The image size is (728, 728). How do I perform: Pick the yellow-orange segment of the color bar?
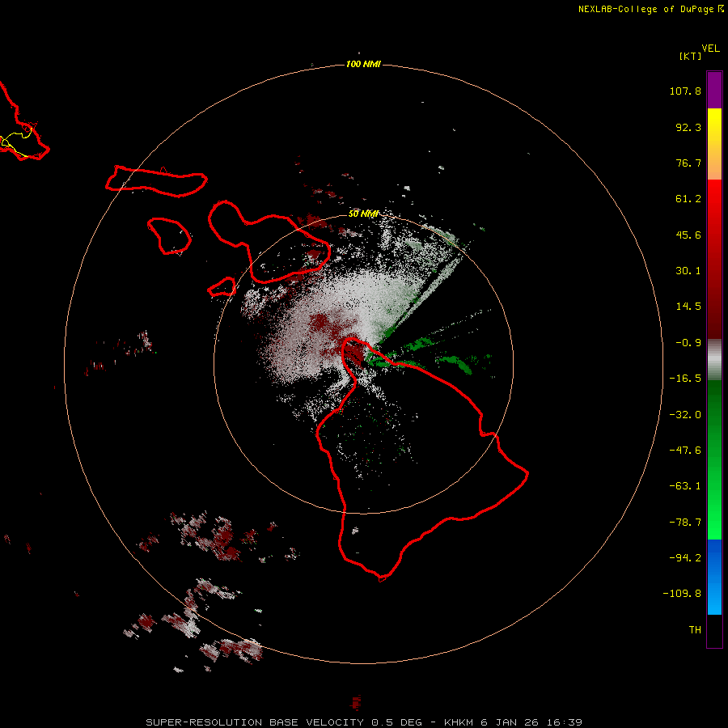[714, 144]
